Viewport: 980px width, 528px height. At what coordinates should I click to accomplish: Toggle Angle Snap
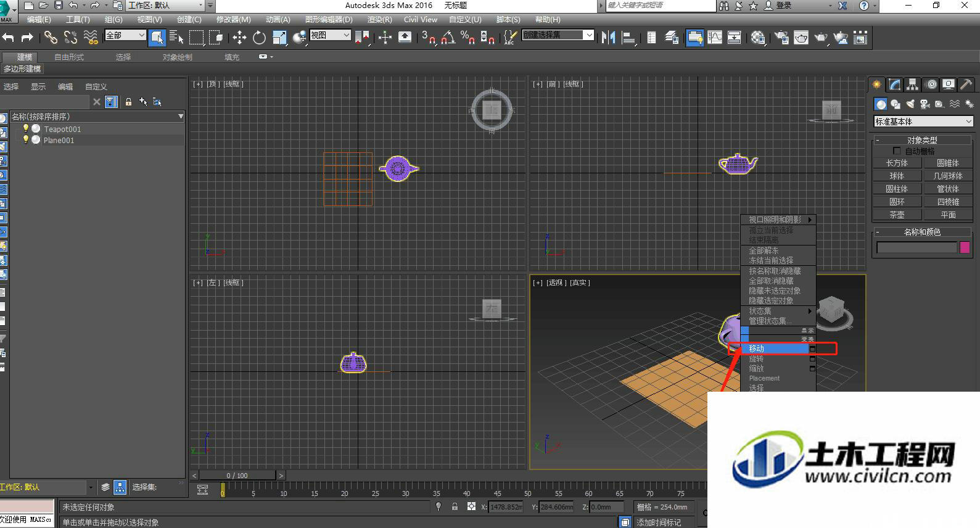448,38
